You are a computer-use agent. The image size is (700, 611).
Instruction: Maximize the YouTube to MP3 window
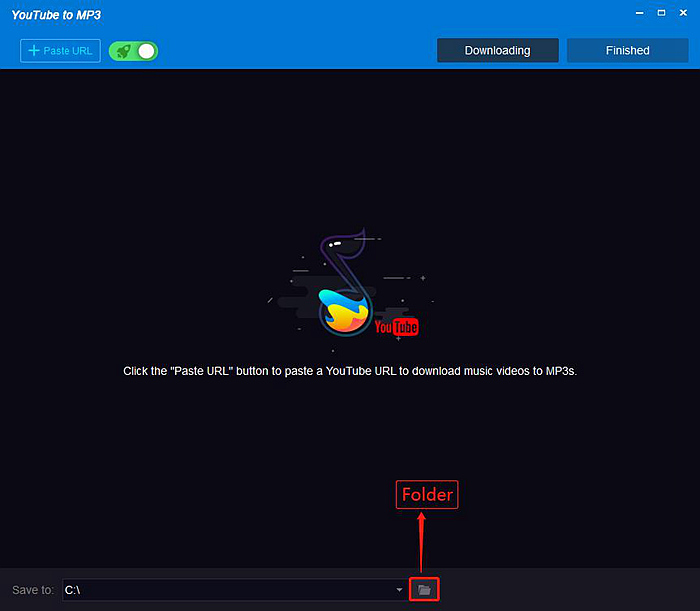tap(661, 13)
